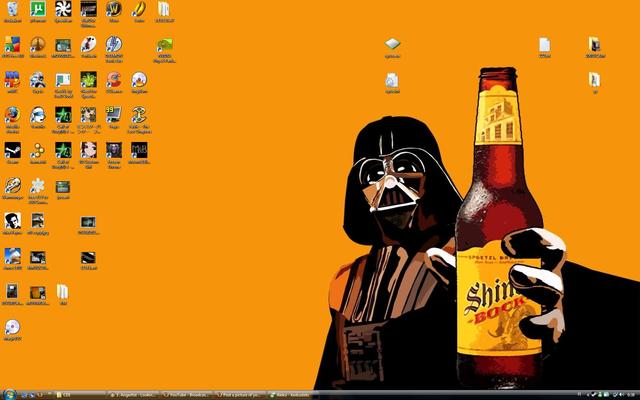
Task: Open the blue sky building shortcut icon
Action: [13, 256]
